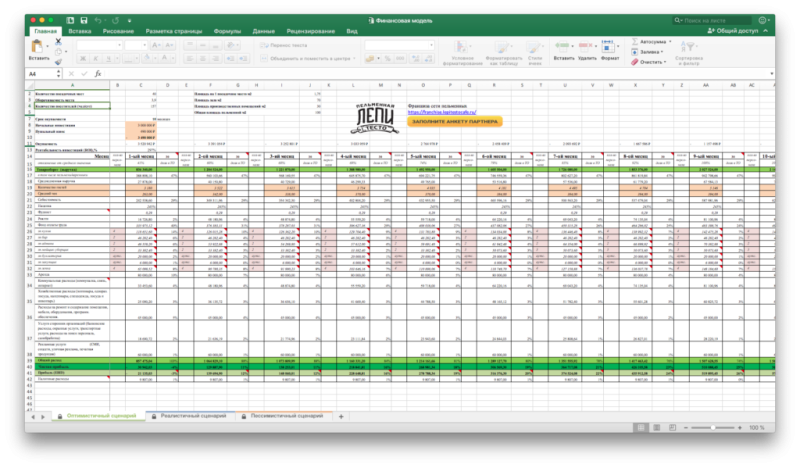800x468 pixels.
Task: Align text right in cell
Action: tap(215, 59)
